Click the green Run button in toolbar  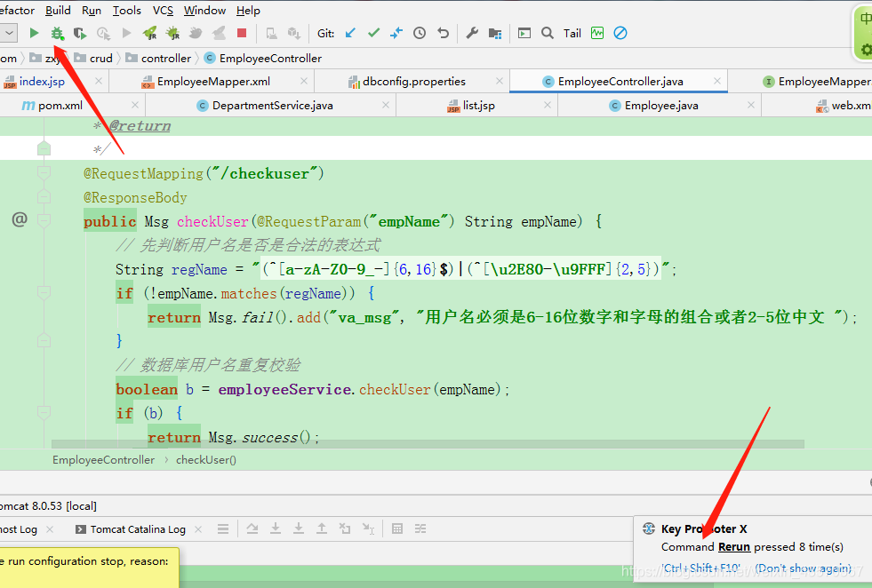click(34, 34)
